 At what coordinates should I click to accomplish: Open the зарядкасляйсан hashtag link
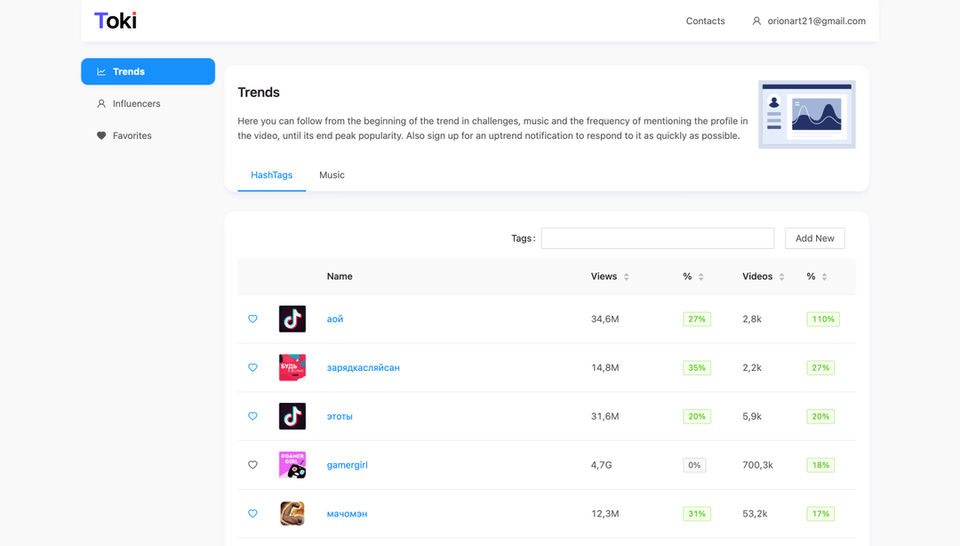click(363, 367)
